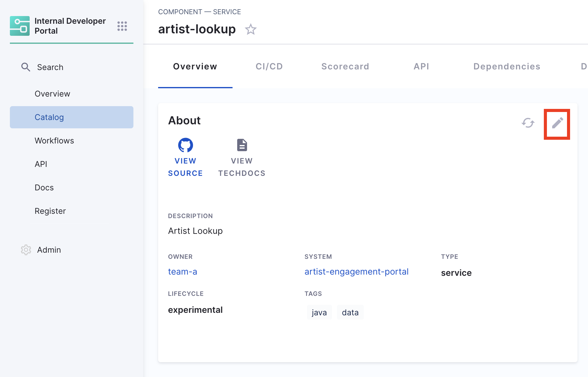
Task: Open Workflows in the sidebar
Action: pyautogui.click(x=54, y=141)
